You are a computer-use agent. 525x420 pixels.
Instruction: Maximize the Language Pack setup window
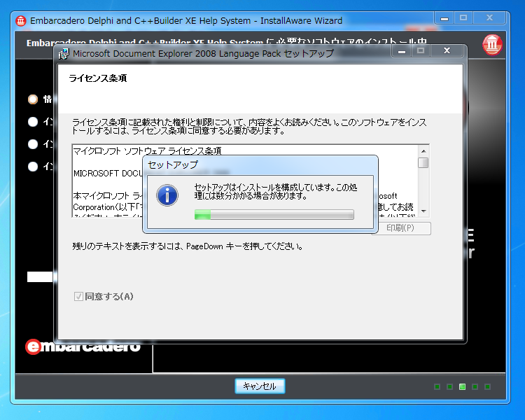421,51
